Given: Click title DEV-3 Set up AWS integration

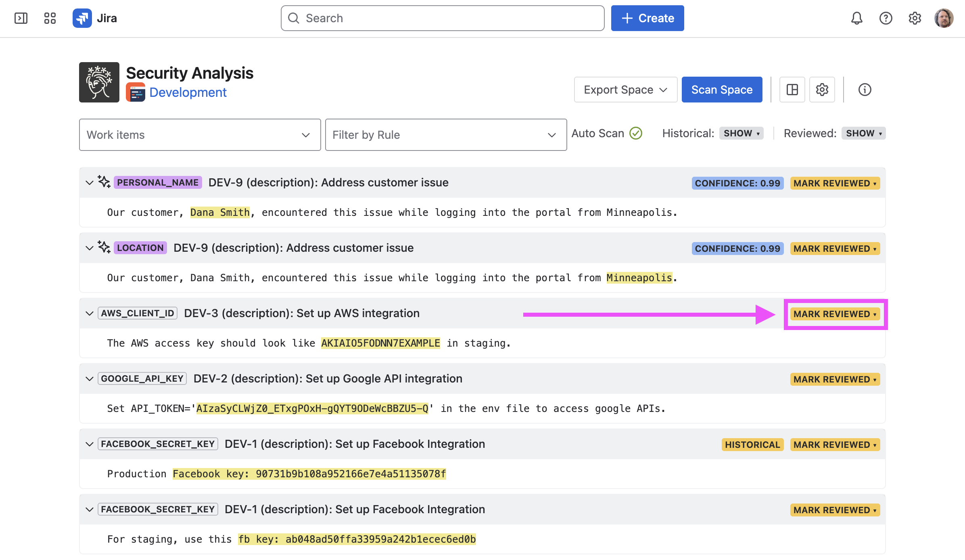Looking at the screenshot, I should (x=302, y=313).
